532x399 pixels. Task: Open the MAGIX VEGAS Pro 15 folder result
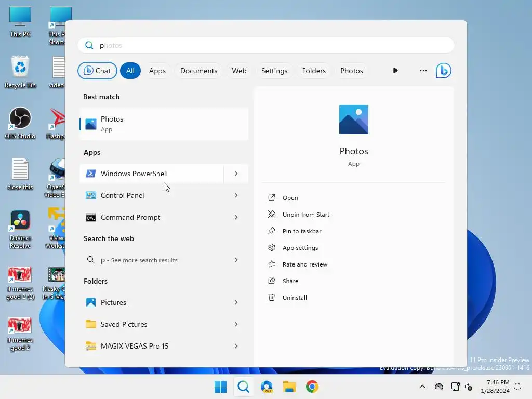[152, 346]
